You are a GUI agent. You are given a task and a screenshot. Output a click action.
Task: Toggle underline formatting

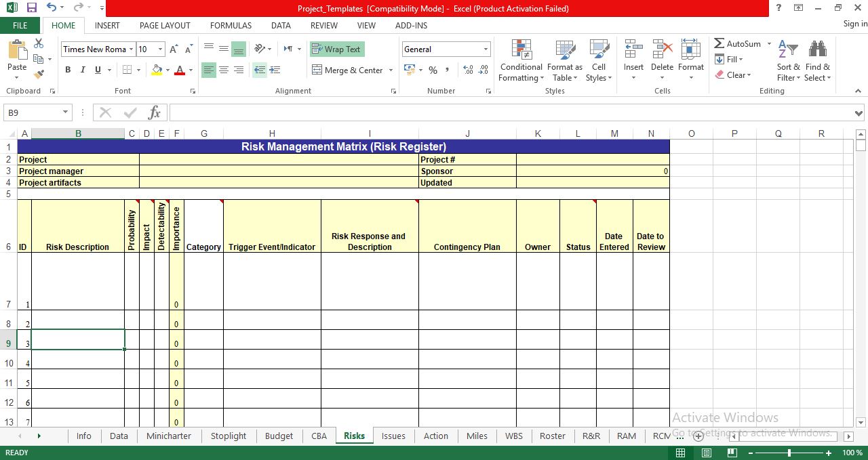(96, 70)
